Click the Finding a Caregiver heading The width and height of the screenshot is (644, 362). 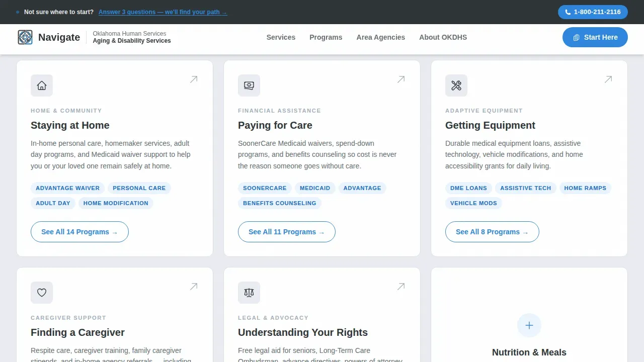[77, 332]
